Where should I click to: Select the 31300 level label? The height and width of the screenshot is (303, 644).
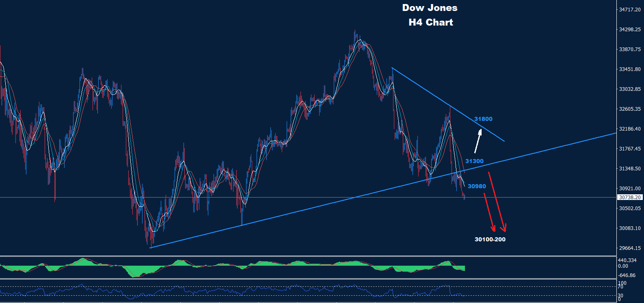tap(474, 161)
